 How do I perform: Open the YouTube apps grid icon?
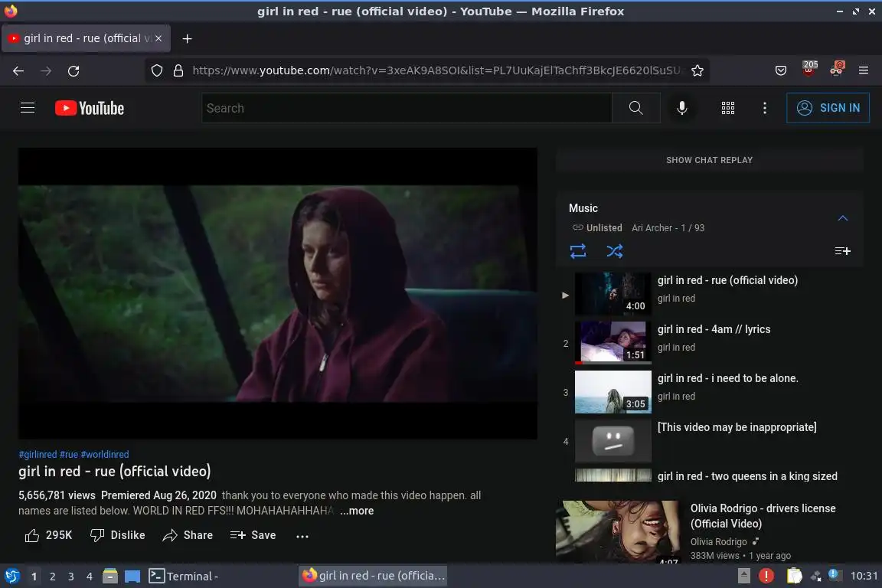click(728, 107)
